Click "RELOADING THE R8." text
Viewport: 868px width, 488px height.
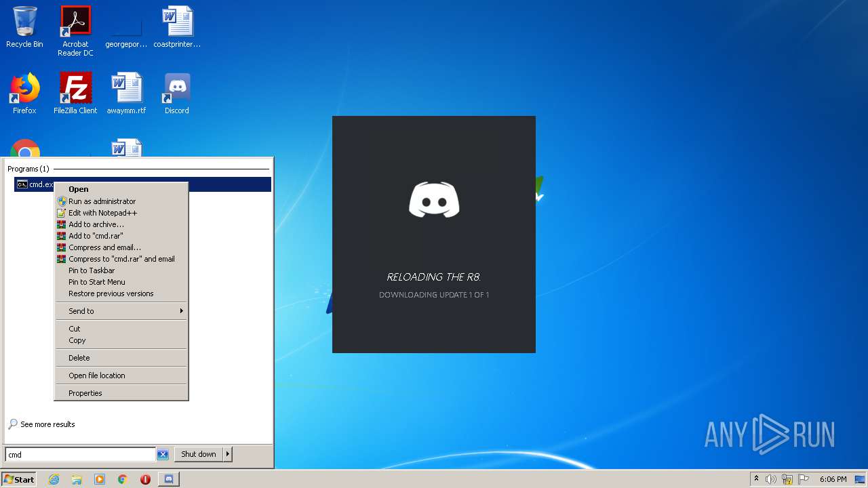click(x=434, y=277)
